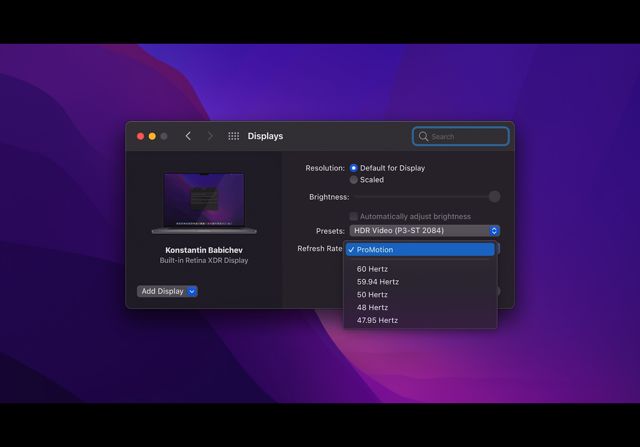
Task: Click Built-in Retina XDR Display text
Action: click(204, 260)
